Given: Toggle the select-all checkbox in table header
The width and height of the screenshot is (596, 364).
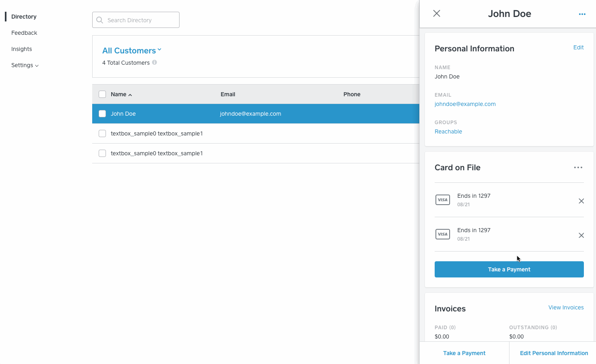Looking at the screenshot, I should [102, 94].
